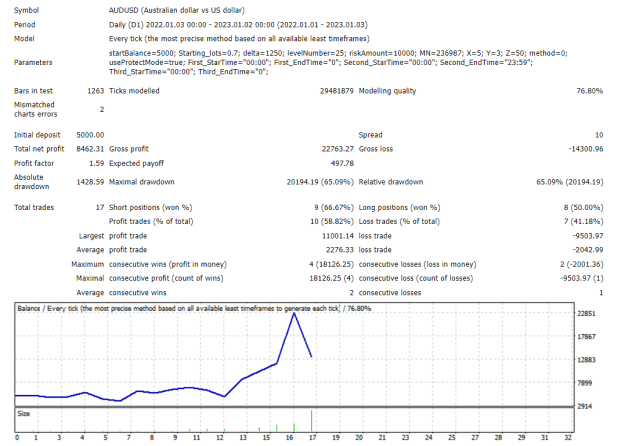The width and height of the screenshot is (625, 446).
Task: Select the Period date range text
Action: point(238,25)
